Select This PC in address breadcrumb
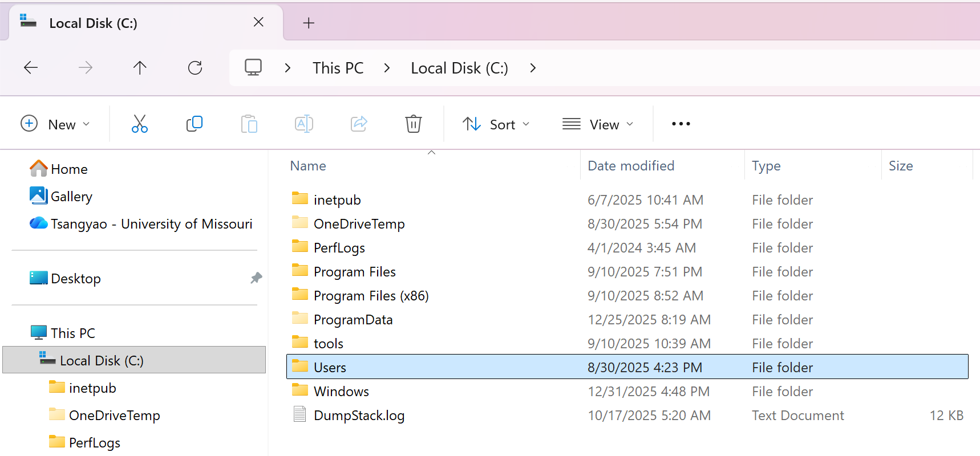980x456 pixels. coord(338,68)
